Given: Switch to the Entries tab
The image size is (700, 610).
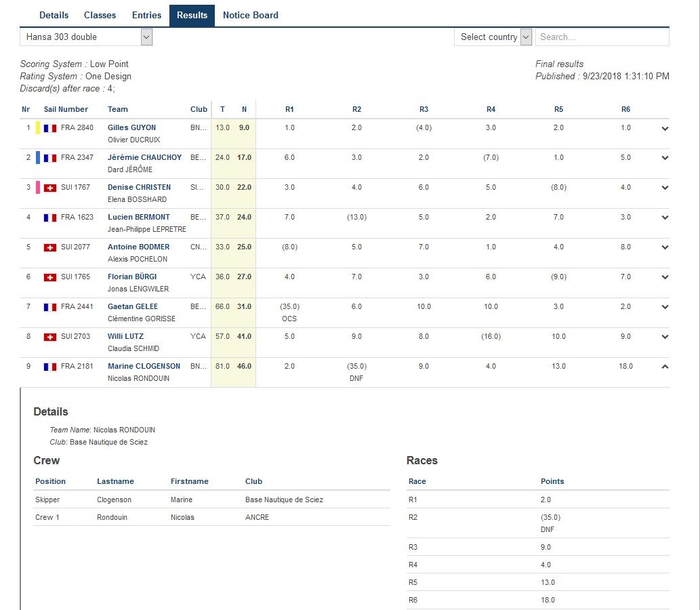Looking at the screenshot, I should (146, 15).
